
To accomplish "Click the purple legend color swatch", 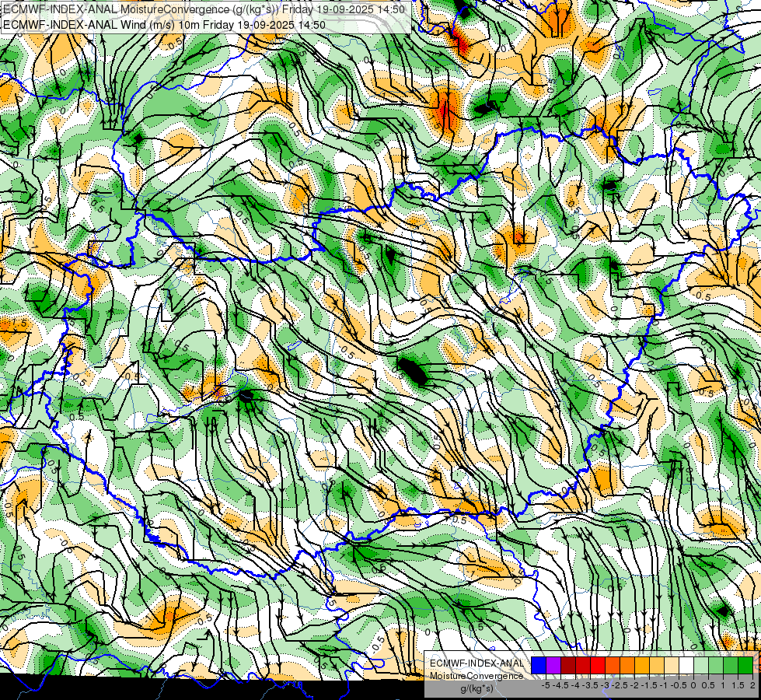I will 553,665.
